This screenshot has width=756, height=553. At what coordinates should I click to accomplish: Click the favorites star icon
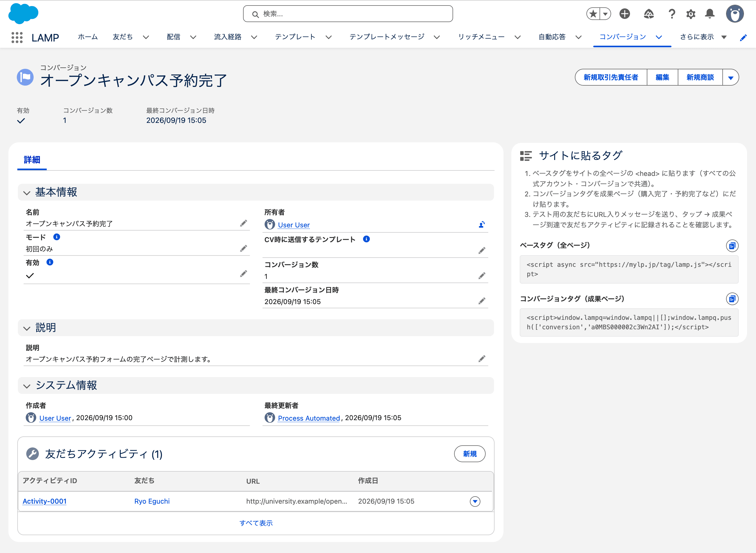click(593, 14)
